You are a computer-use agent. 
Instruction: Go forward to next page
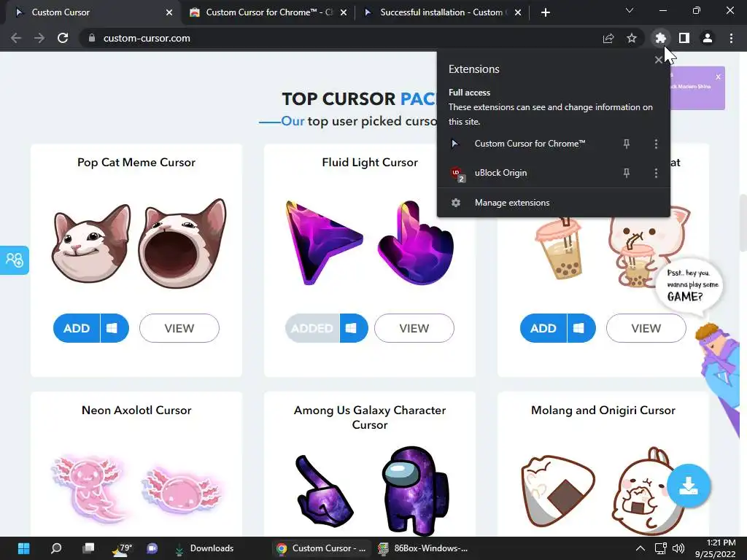[x=39, y=38]
